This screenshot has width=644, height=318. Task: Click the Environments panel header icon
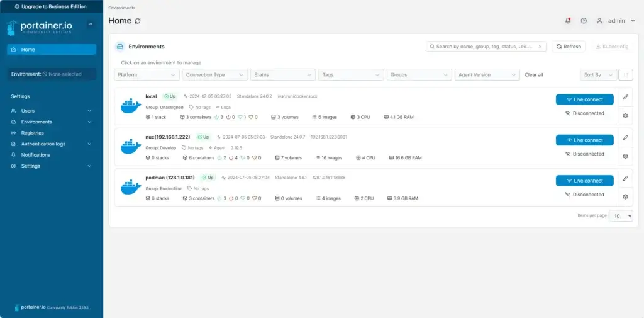120,47
